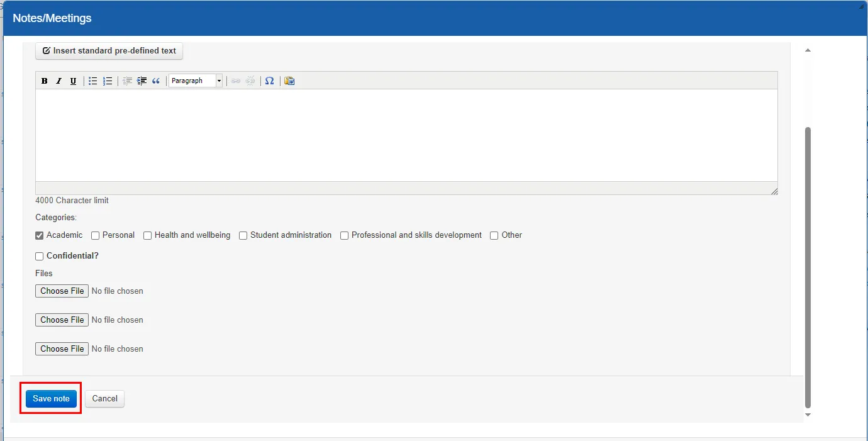Save the note

[50, 398]
